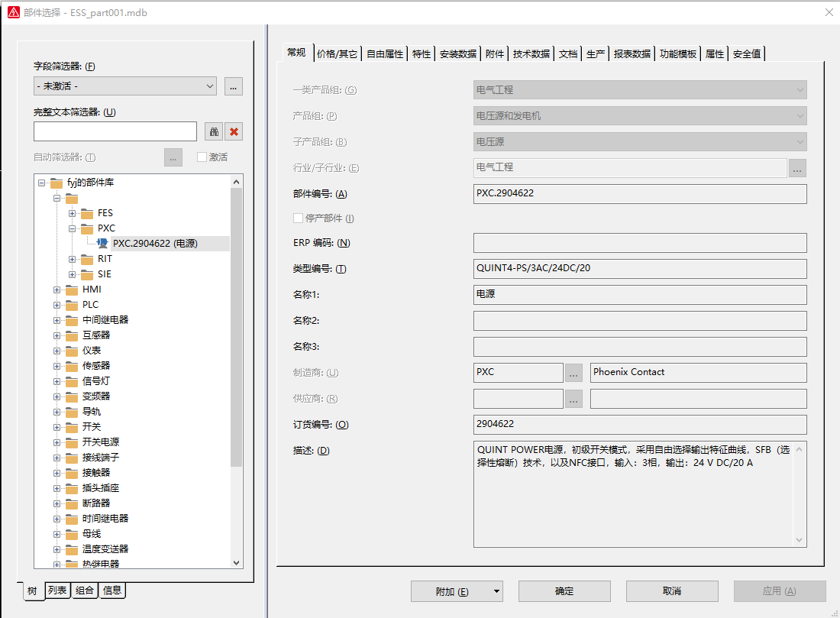840x618 pixels.
Task: Click the RIT folder icon
Action: pyautogui.click(x=87, y=259)
